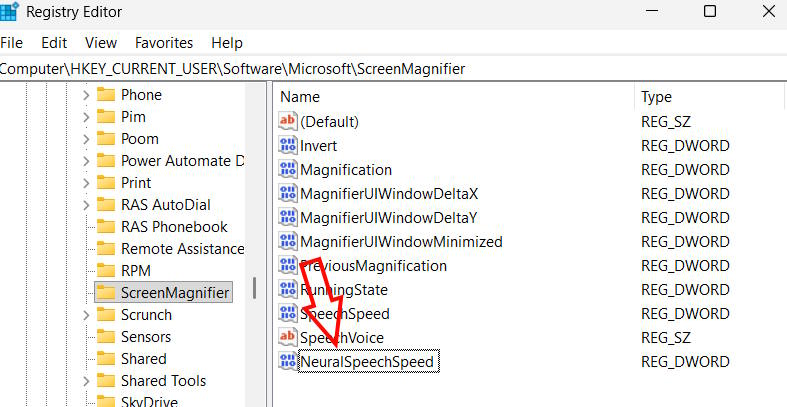Click the string icon beside (Default)

click(288, 122)
